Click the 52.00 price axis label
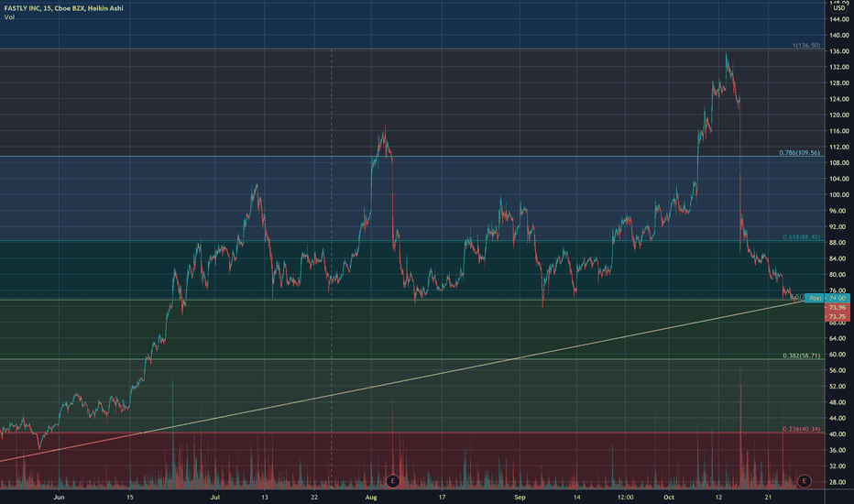 [838, 386]
